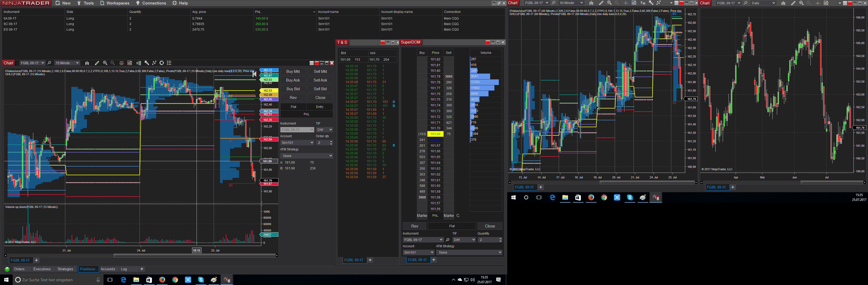Image resolution: width=868 pixels, height=285 pixels.
Task: Toggle red link button in T & S window
Action: click(382, 42)
